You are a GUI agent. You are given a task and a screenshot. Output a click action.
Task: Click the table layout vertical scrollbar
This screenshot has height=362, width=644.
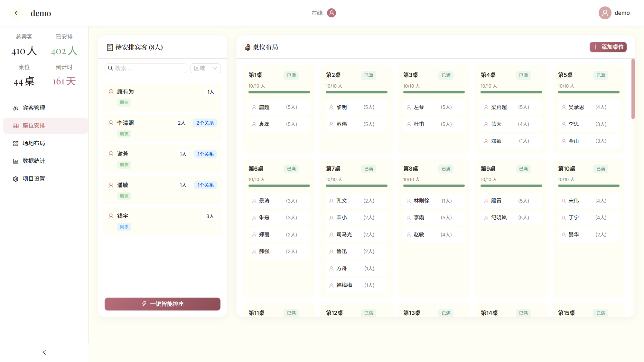633,89
